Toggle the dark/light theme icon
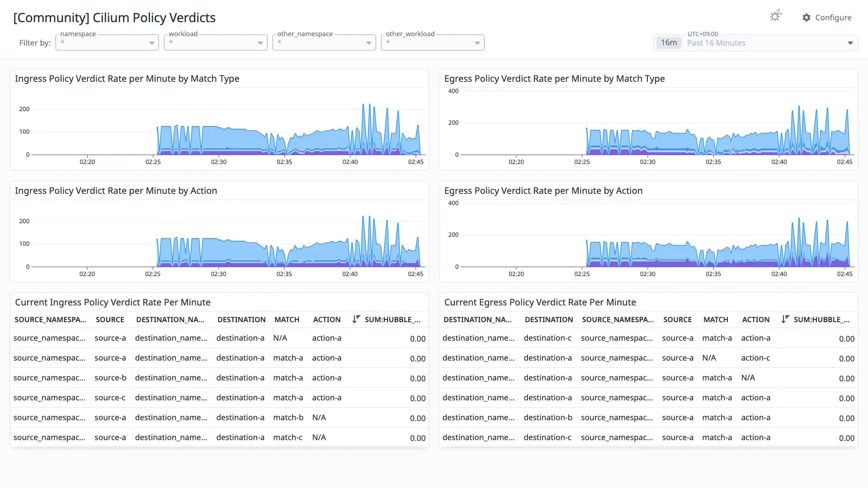This screenshot has width=868, height=488. pos(776,16)
